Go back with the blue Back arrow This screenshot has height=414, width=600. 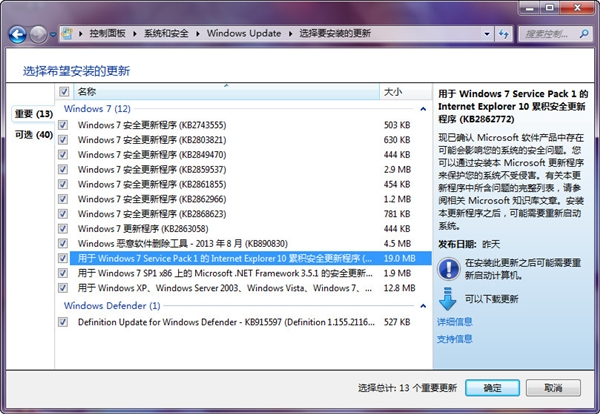(18, 34)
